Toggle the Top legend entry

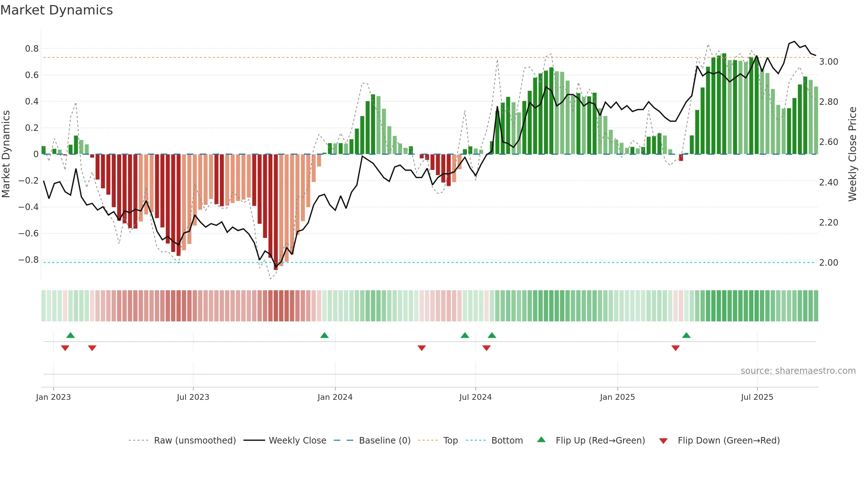pyautogui.click(x=438, y=440)
